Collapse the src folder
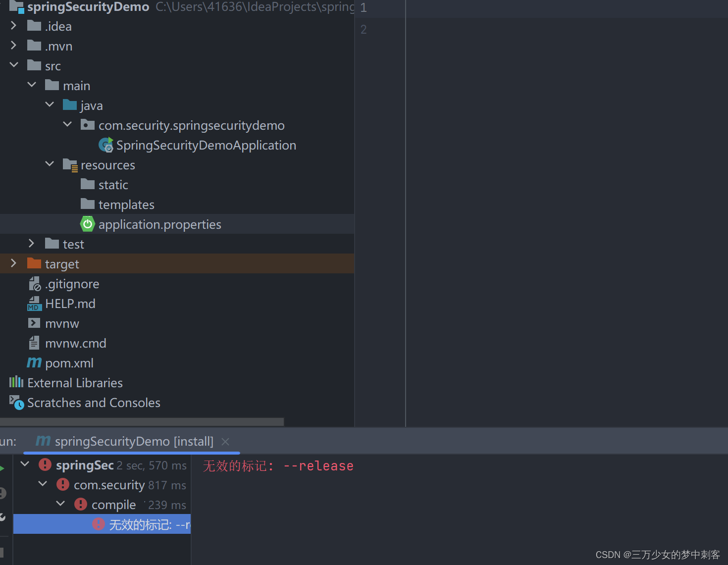728x565 pixels. pyautogui.click(x=14, y=65)
